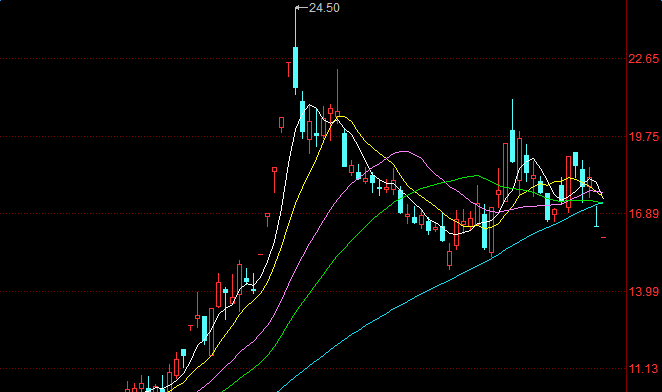Click the red vertical price axis line
The width and height of the screenshot is (662, 392).
626,196
